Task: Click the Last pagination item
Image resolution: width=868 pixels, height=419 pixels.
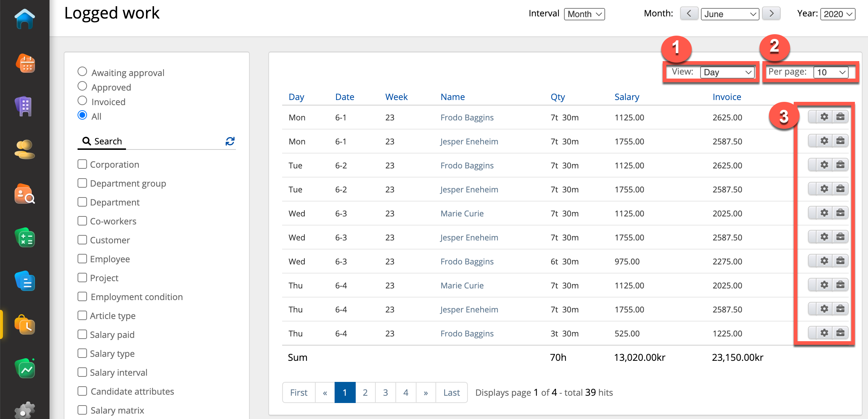Action: click(x=451, y=392)
